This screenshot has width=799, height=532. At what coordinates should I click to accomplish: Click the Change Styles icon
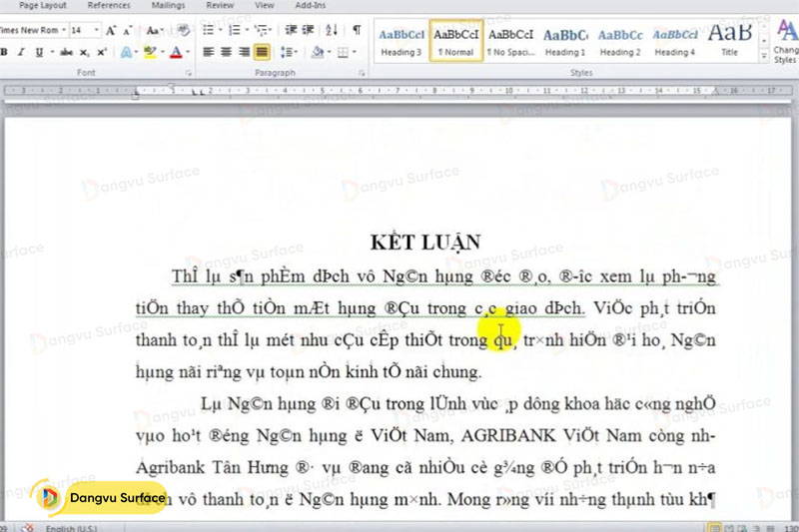point(786,41)
